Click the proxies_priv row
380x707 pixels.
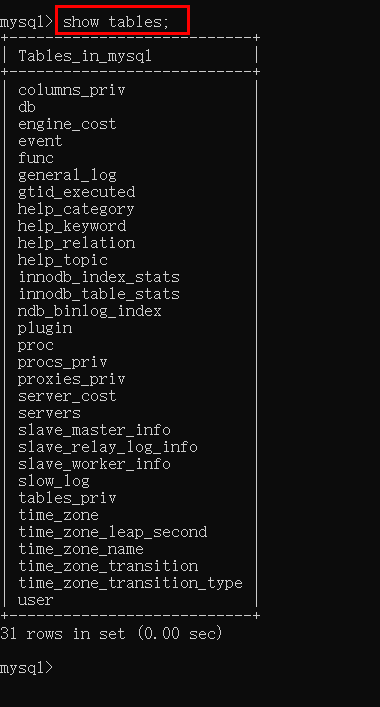tap(71, 379)
